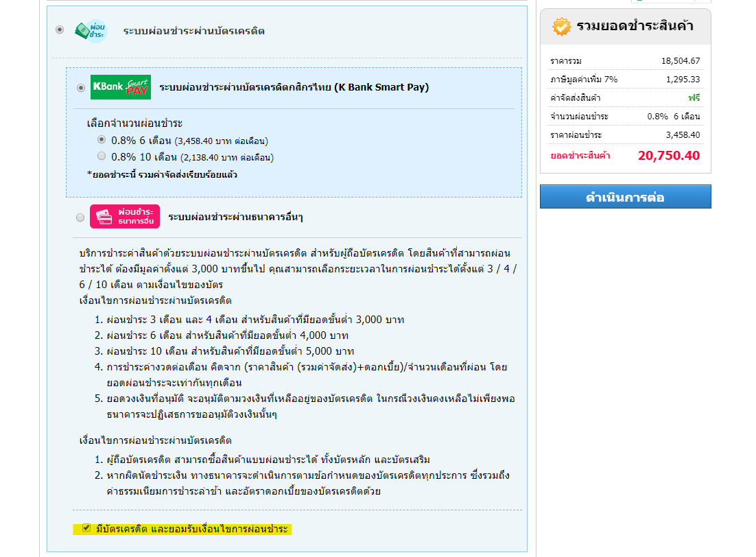Viewport: 756px width, 557px height.
Task: Click the จำนวนผ่อนชำระ 0.8% 6 เดือน value
Action: [673, 116]
